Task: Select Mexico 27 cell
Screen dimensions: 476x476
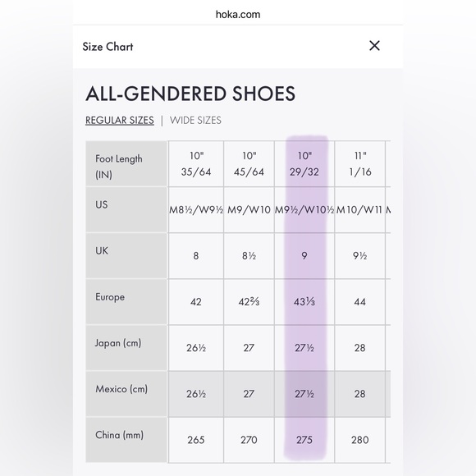Action: (x=249, y=394)
